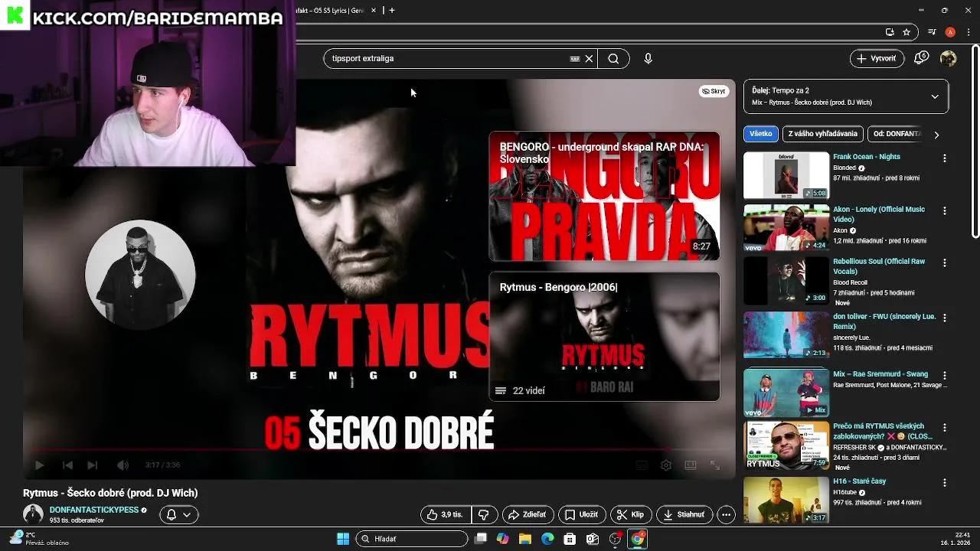Open the channel notification bell dropdown
Image resolution: width=980 pixels, height=551 pixels.
tap(179, 515)
